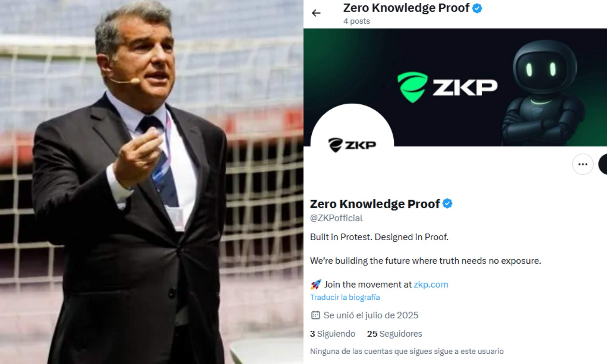Click the Zero Knowledge Proof profile name
This screenshot has width=607, height=364.
point(375,204)
